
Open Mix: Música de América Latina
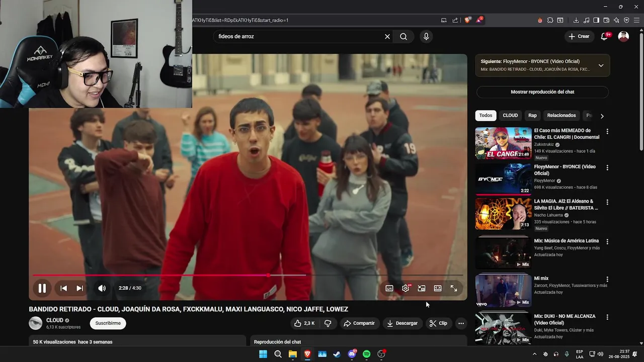coord(504,253)
